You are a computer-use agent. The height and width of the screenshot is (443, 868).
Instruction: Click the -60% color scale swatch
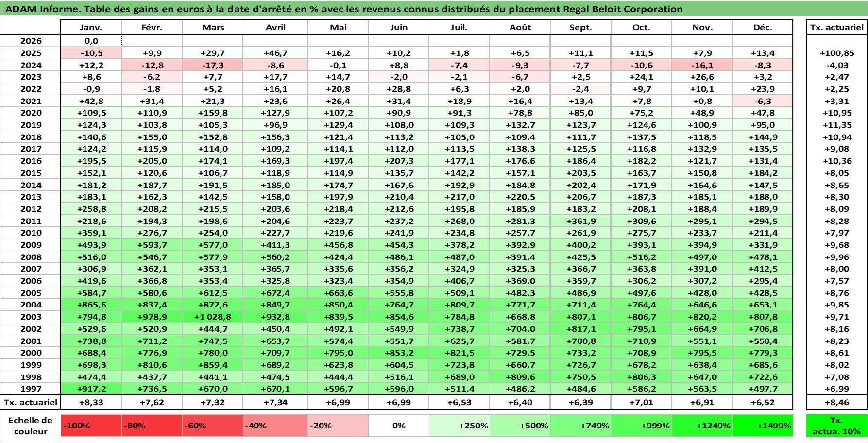tap(213, 426)
